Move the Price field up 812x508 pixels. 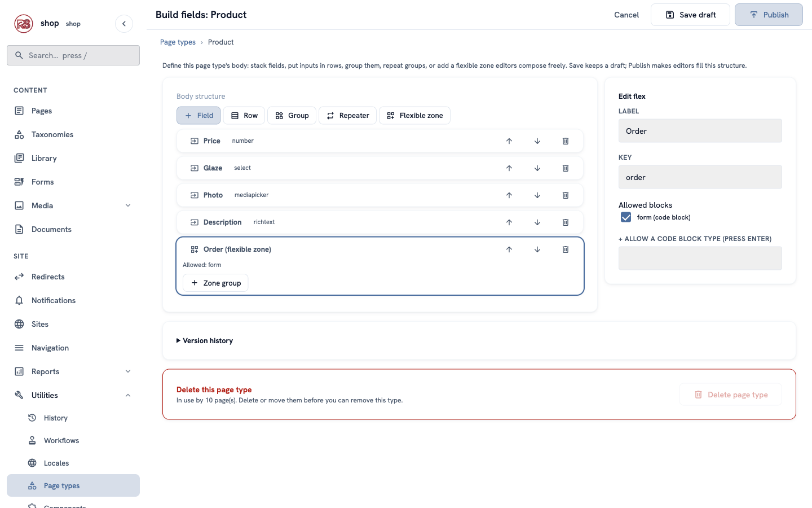pyautogui.click(x=509, y=141)
